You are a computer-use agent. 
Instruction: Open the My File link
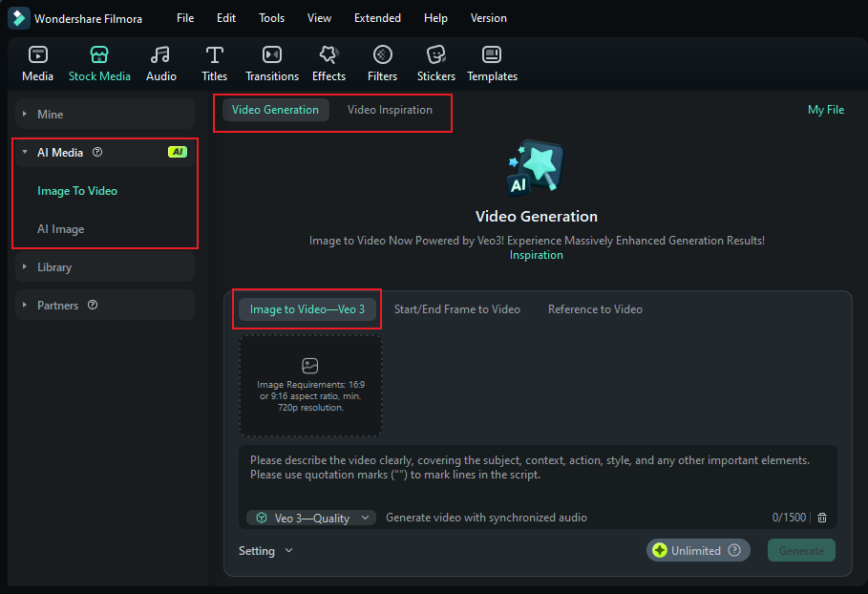825,110
